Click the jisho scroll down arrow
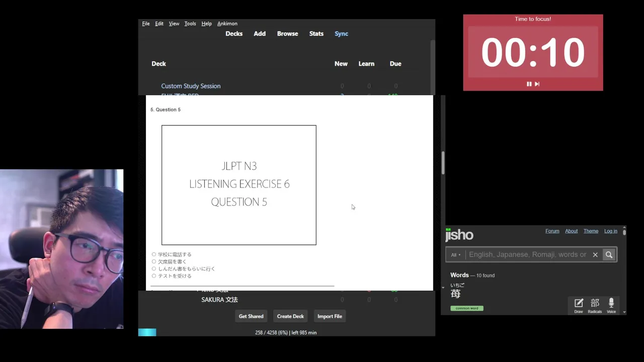 [x=624, y=312]
